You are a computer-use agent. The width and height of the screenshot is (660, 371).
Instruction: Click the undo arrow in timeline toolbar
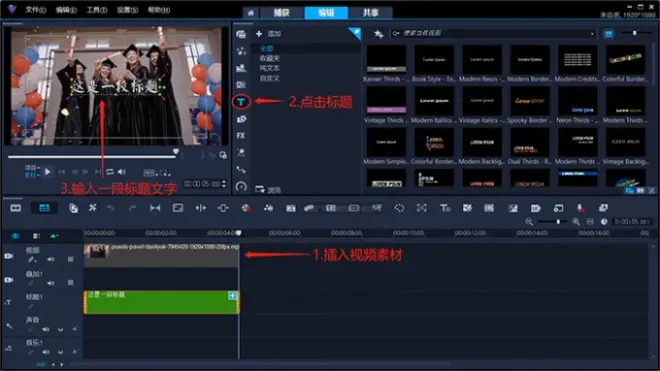110,208
